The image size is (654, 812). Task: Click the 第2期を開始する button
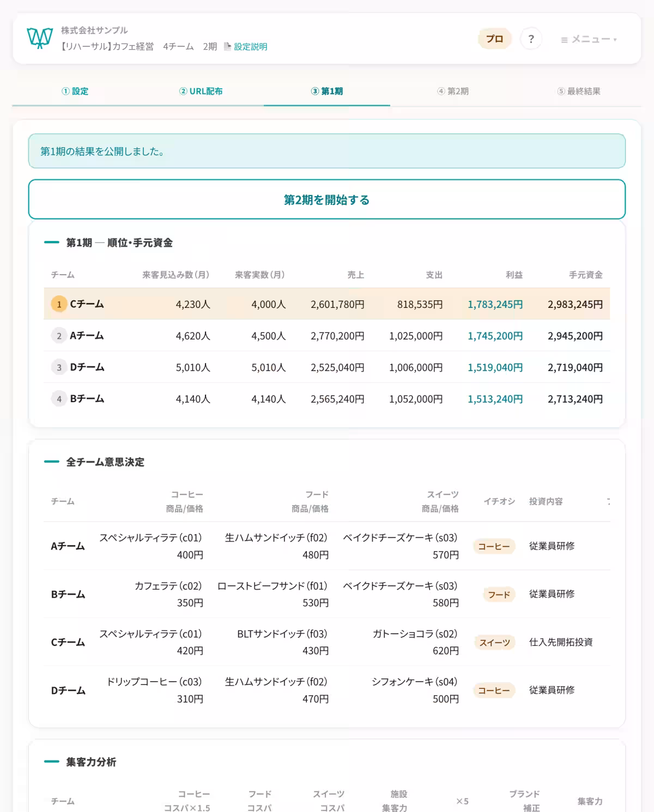click(327, 199)
